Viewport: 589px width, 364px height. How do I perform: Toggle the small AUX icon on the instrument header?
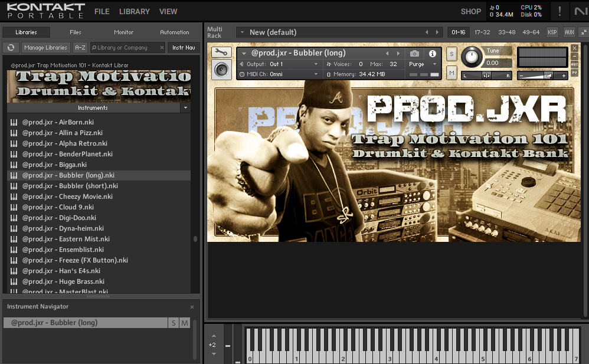point(574,64)
